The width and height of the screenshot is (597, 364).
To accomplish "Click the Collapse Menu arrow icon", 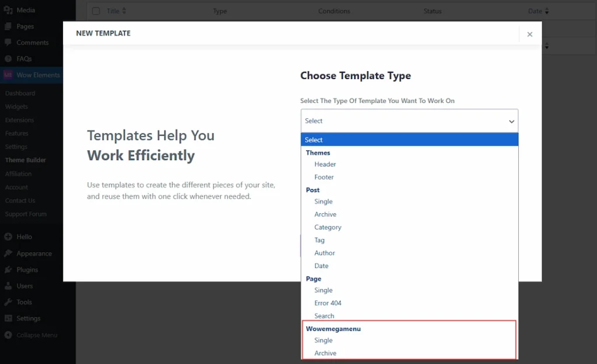I will pos(8,335).
